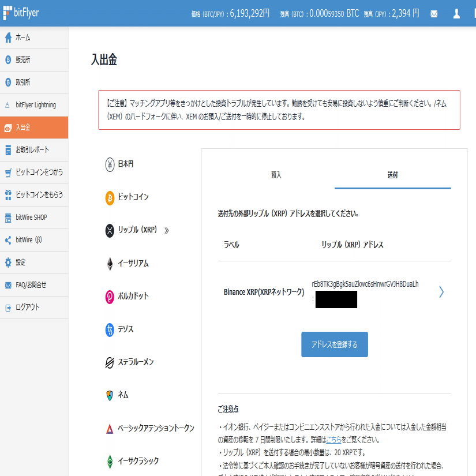Click the red-bordered ご注意 notice box
The image size is (476, 476).
coord(279,110)
